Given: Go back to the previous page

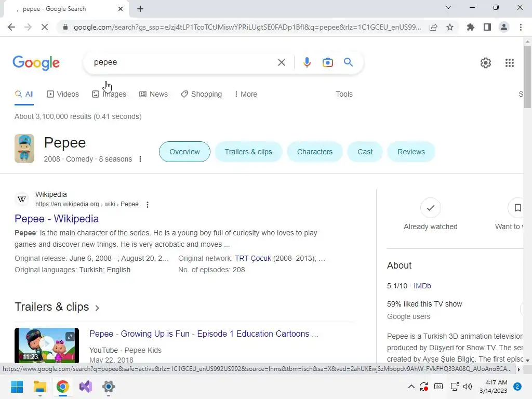Looking at the screenshot, I should [x=11, y=27].
